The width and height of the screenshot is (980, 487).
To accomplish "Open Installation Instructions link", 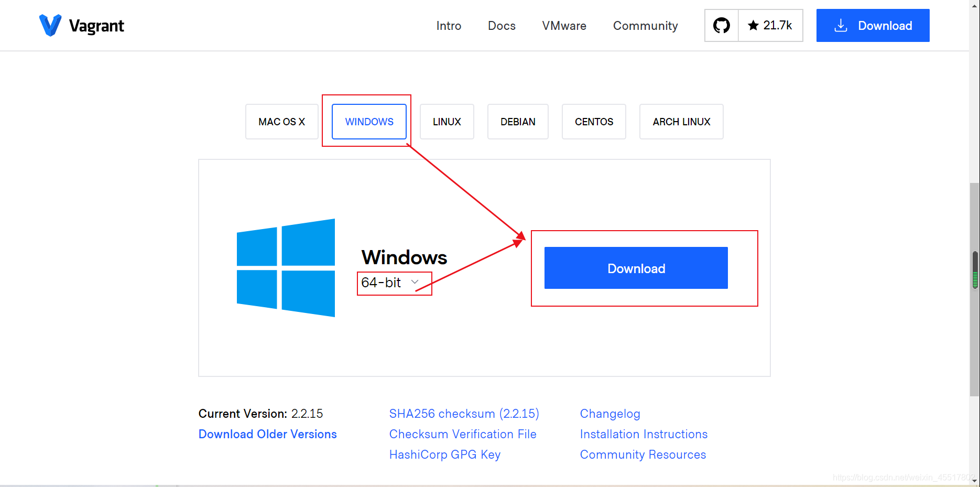I will coord(644,434).
